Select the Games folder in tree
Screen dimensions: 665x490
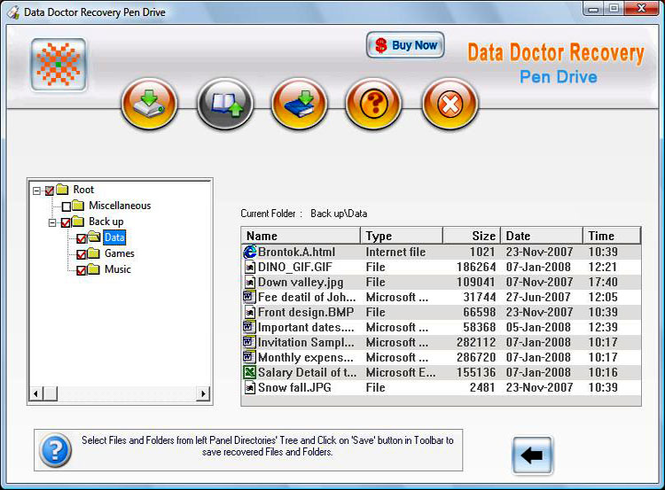coord(119,253)
